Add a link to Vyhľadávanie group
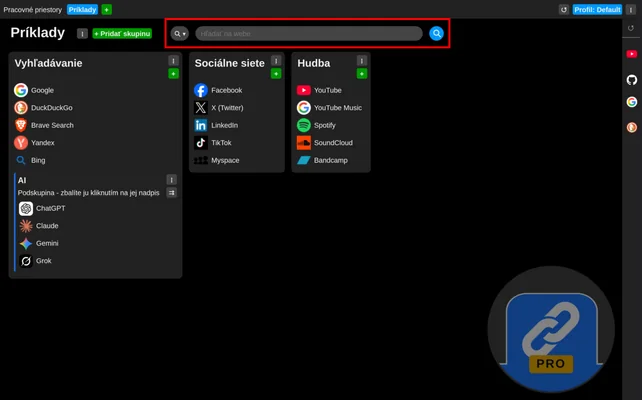Viewport: 642px width, 400px height. [173, 74]
